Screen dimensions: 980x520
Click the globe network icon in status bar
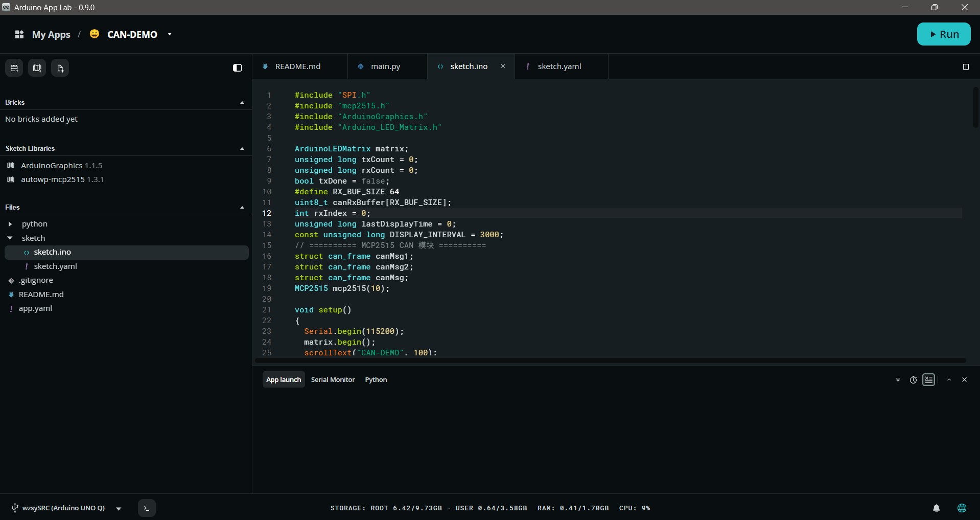click(x=962, y=508)
